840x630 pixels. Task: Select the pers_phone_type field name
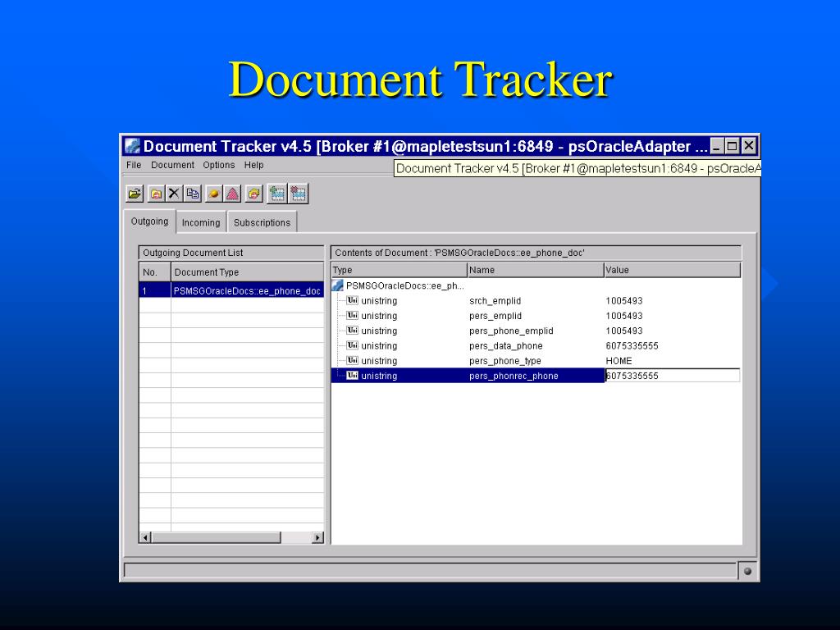point(505,361)
